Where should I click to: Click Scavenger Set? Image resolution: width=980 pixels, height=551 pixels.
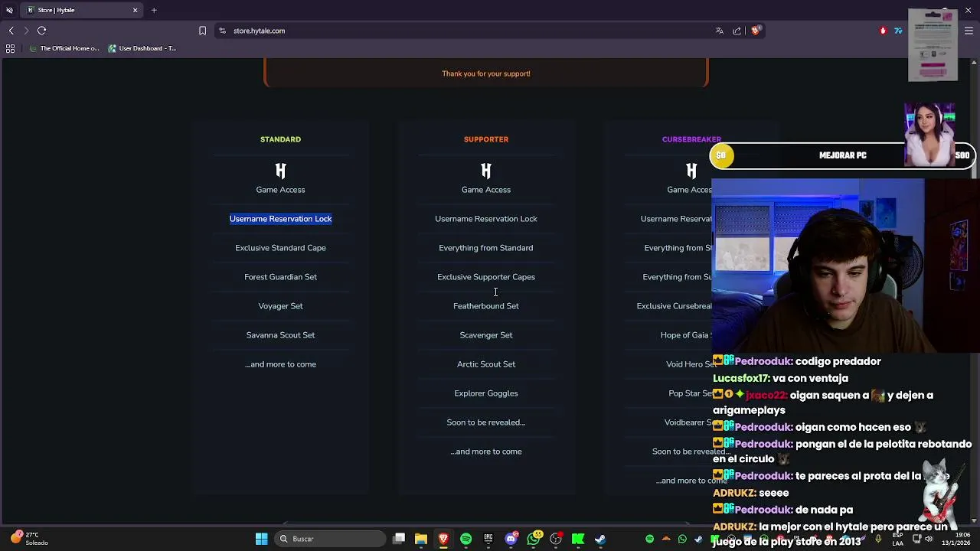(486, 335)
